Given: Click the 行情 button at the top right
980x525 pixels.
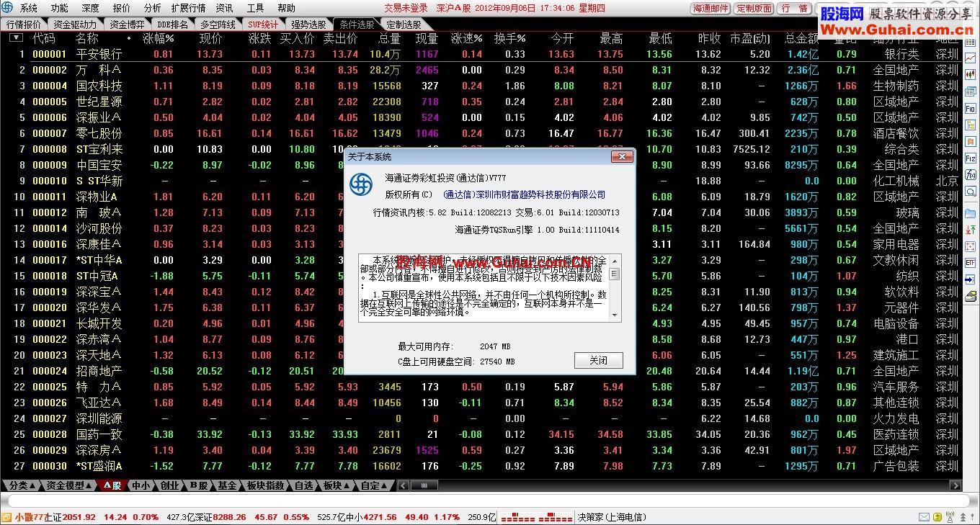Looking at the screenshot, I should pyautogui.click(x=794, y=8).
